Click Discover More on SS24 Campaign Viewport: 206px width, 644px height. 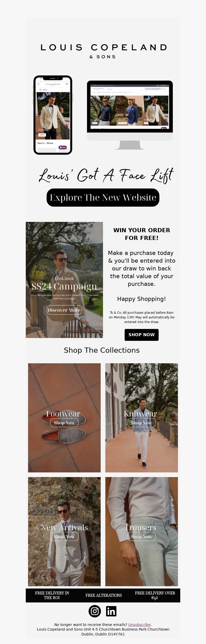point(64,310)
